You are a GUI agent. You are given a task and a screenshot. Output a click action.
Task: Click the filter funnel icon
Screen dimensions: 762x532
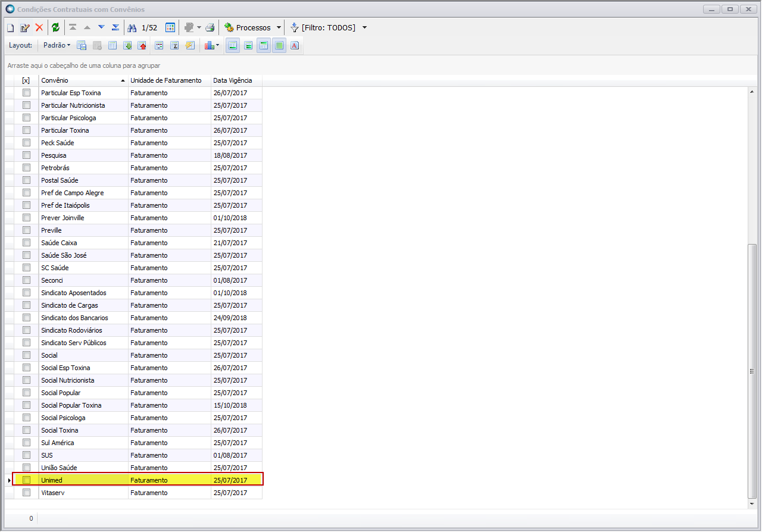294,27
